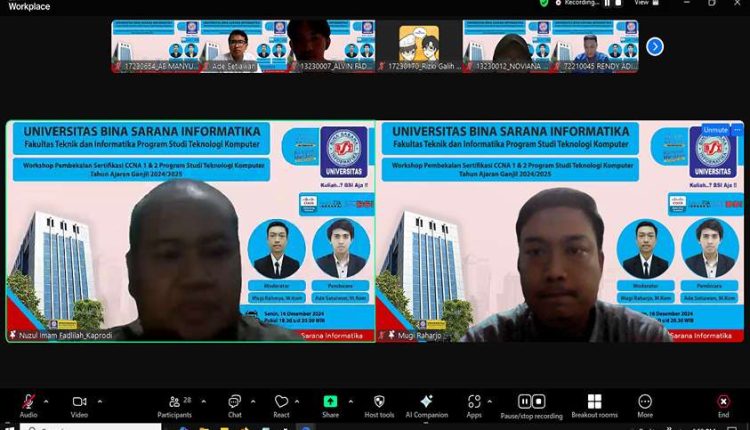Click the Workplace title text
Image resolution: width=750 pixels, height=430 pixels.
pyautogui.click(x=29, y=6)
